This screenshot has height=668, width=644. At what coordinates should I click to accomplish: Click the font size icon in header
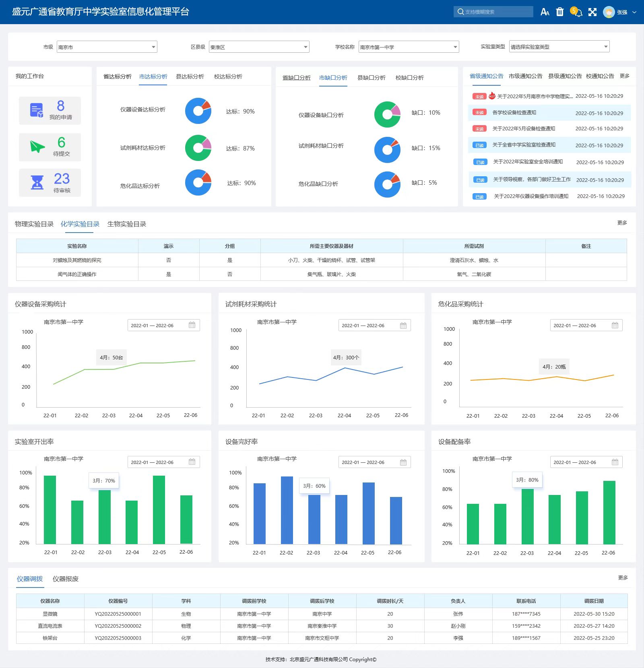coord(545,12)
